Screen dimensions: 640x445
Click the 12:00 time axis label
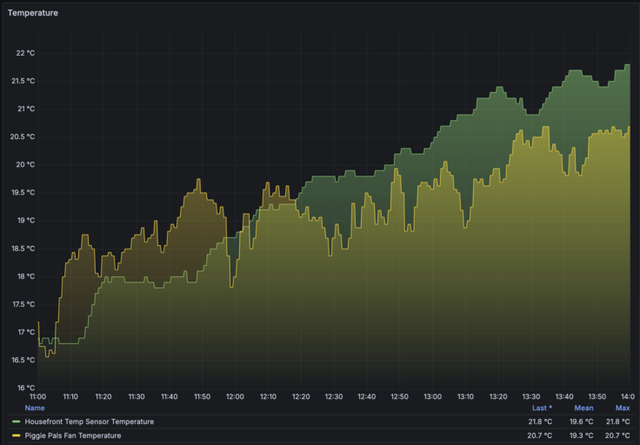pyautogui.click(x=235, y=397)
